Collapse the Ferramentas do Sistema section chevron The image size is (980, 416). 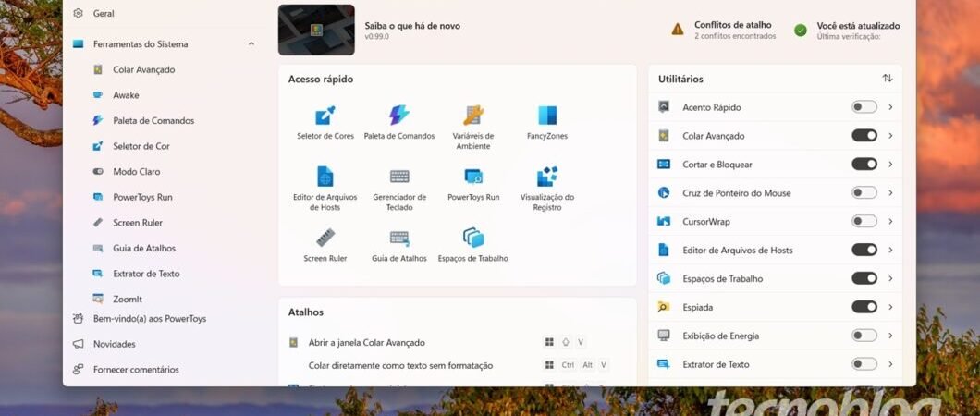click(251, 44)
